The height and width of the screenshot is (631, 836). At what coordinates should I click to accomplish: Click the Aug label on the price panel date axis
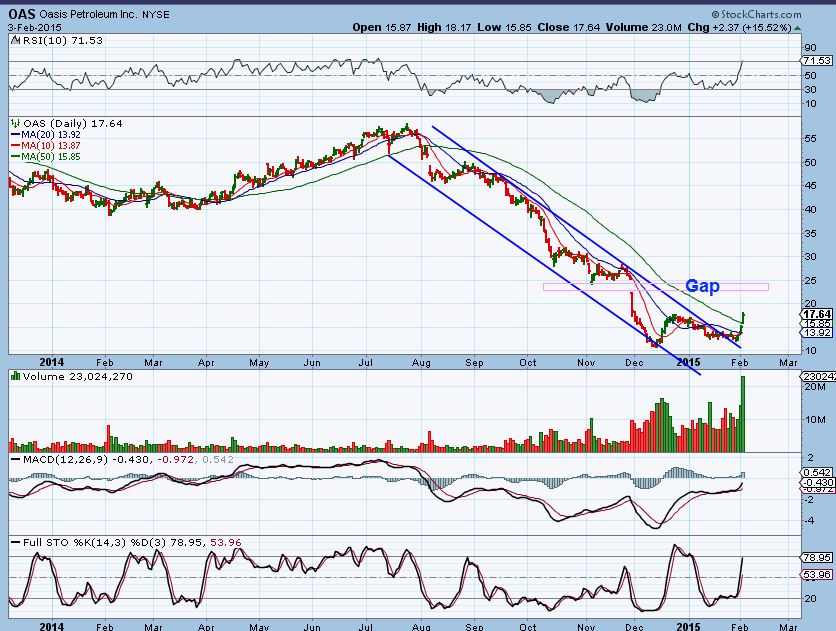pyautogui.click(x=421, y=362)
